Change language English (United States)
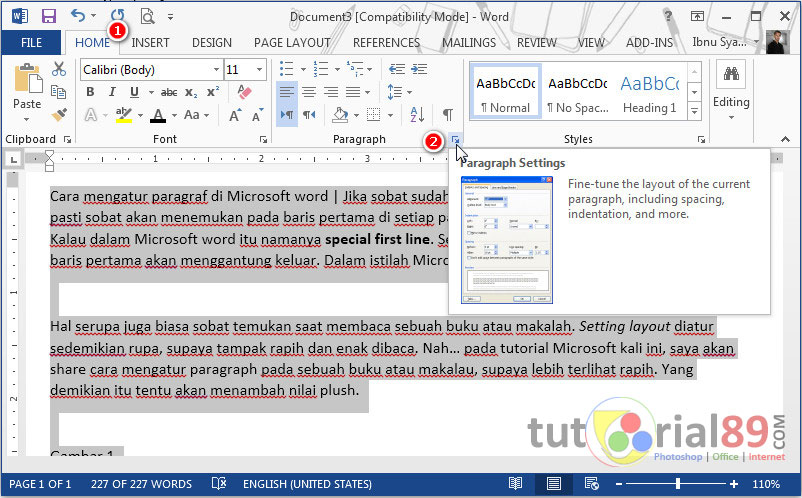The height and width of the screenshot is (498, 802). (307, 484)
